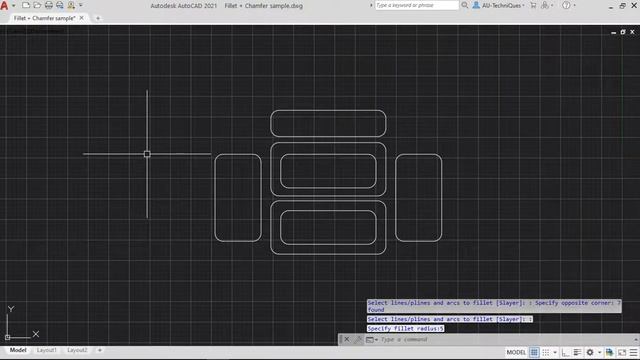Image resolution: width=640 pixels, height=360 pixels.
Task: Click the Publish icon in Quick Access toolbar
Action: point(71,5)
